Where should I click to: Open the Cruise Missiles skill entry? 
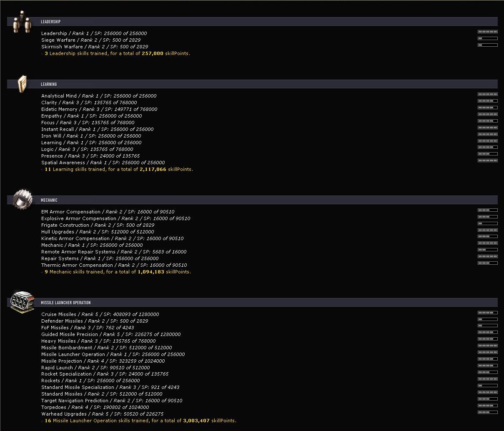coord(100,314)
